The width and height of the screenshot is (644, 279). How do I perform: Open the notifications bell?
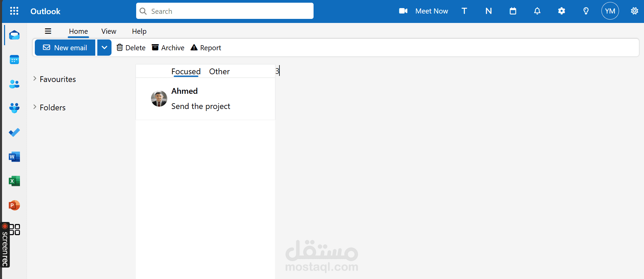537,11
